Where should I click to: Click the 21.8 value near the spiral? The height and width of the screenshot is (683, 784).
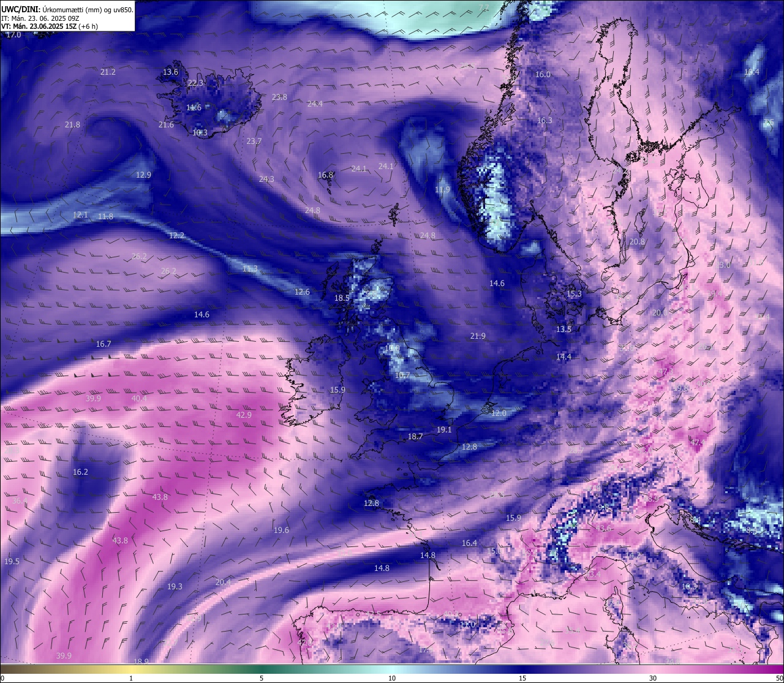[72, 124]
